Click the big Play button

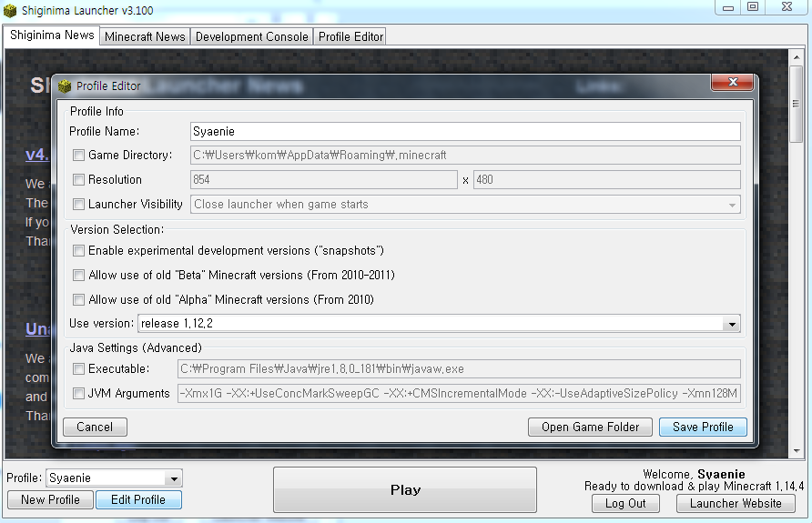coord(405,490)
